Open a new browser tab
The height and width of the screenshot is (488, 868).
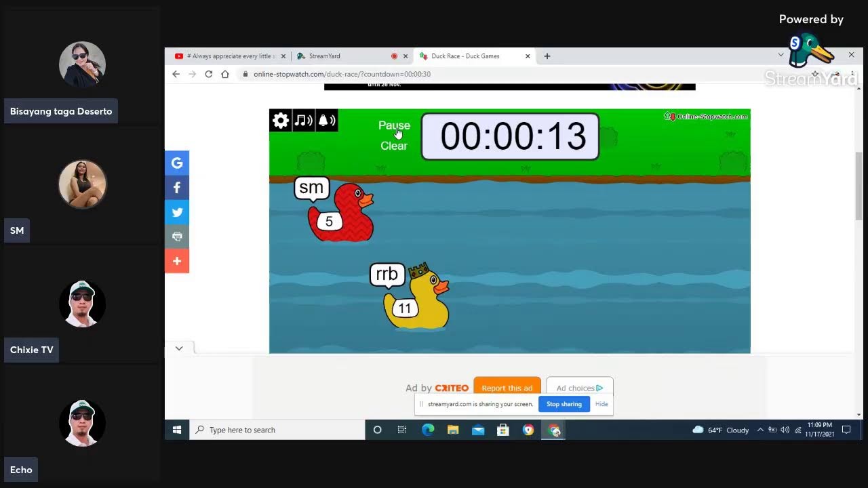click(547, 56)
